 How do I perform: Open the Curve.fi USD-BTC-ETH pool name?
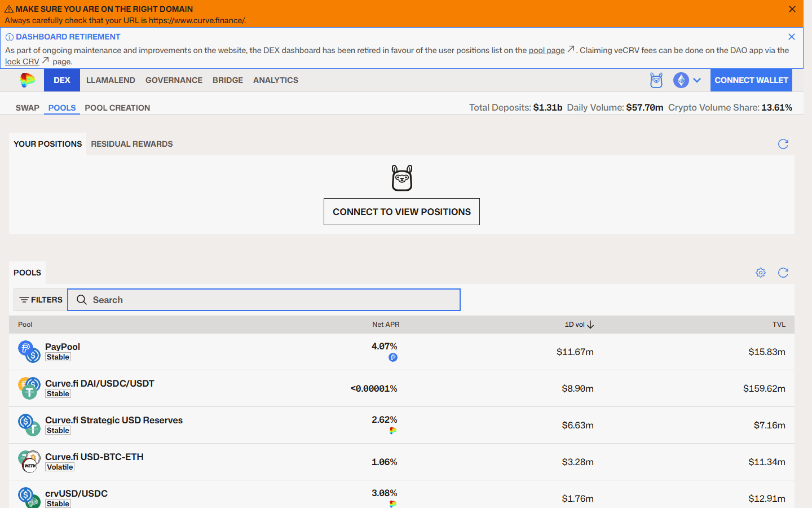click(94, 457)
